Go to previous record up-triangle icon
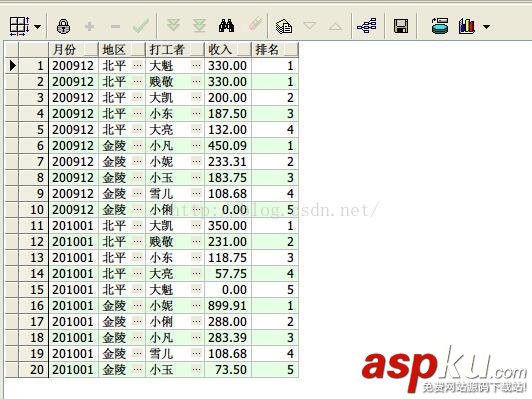The image size is (532, 399). 335,26
